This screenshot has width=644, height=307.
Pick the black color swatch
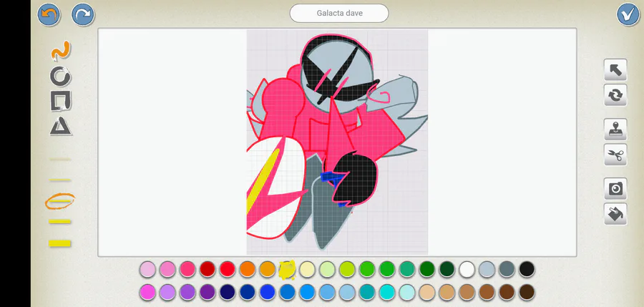[527, 269]
